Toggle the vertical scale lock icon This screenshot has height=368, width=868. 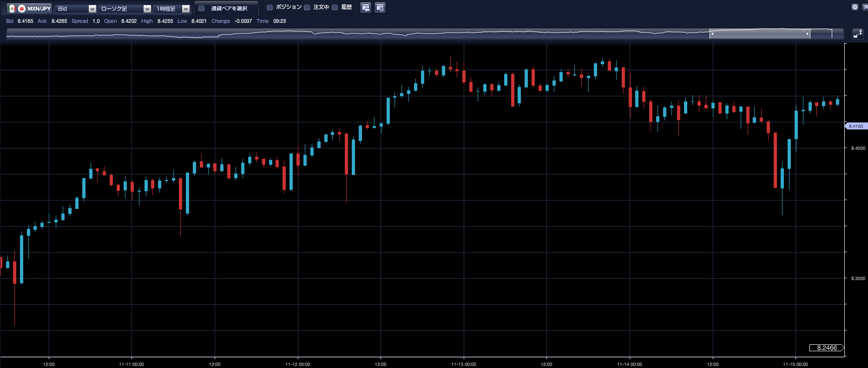[857, 34]
